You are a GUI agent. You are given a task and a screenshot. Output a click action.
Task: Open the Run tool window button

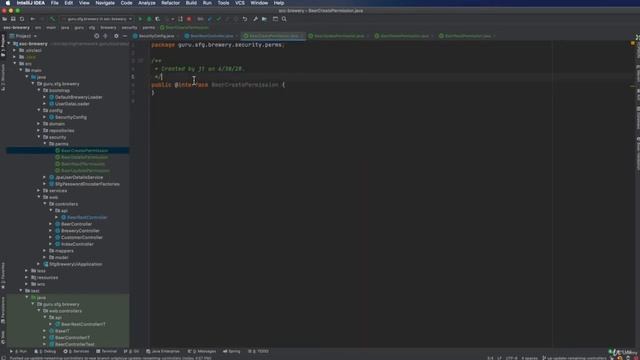click(x=19, y=351)
